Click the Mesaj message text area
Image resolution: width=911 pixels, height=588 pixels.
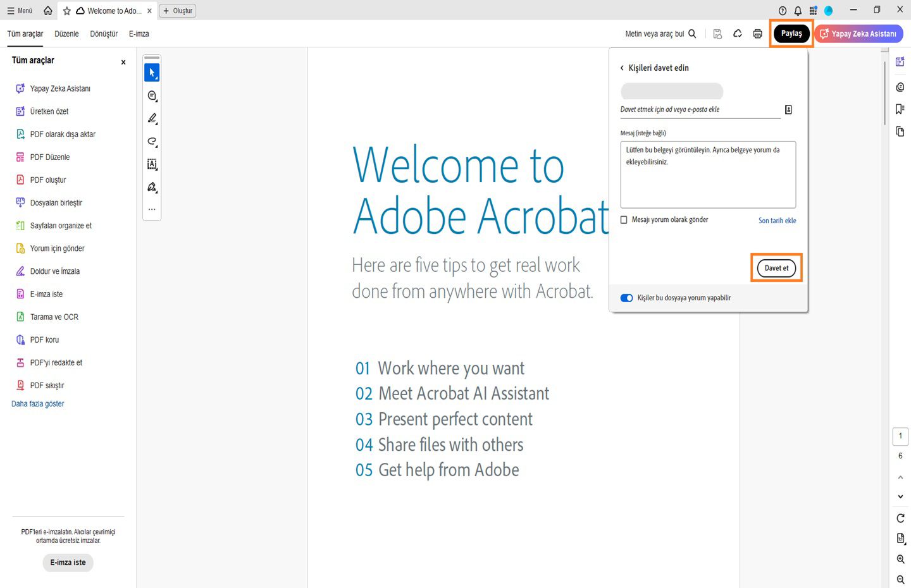point(708,175)
